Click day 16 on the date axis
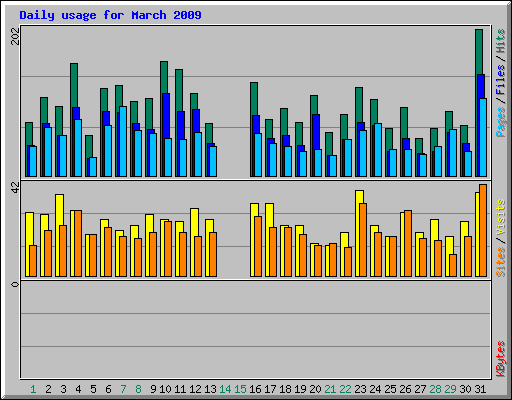 (255, 389)
